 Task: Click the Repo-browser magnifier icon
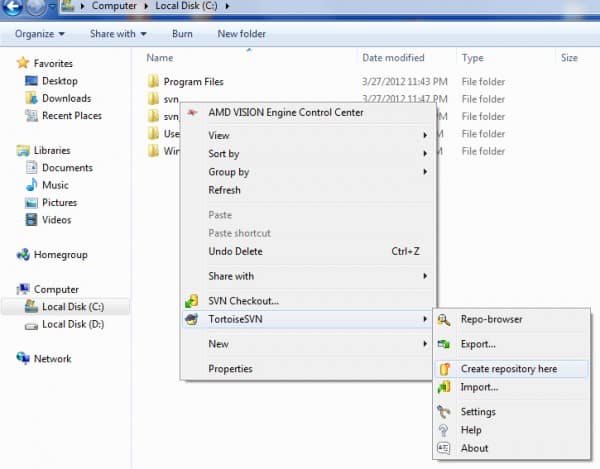[x=444, y=320]
